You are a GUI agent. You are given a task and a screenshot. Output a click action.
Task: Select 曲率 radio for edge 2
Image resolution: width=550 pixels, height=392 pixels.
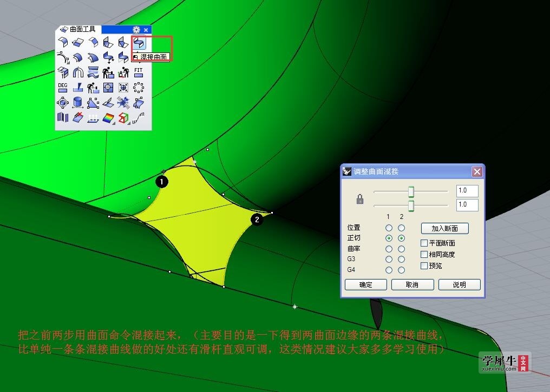coord(401,249)
